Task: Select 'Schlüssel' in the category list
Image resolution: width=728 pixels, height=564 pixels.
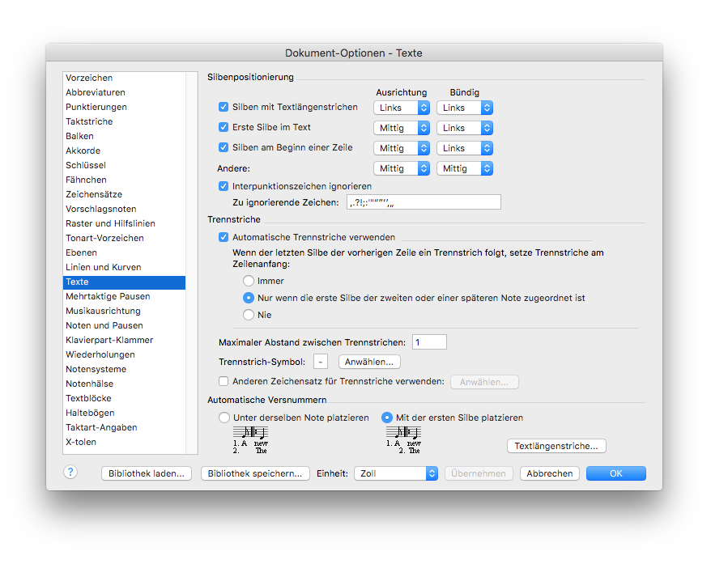Action: [x=124, y=165]
